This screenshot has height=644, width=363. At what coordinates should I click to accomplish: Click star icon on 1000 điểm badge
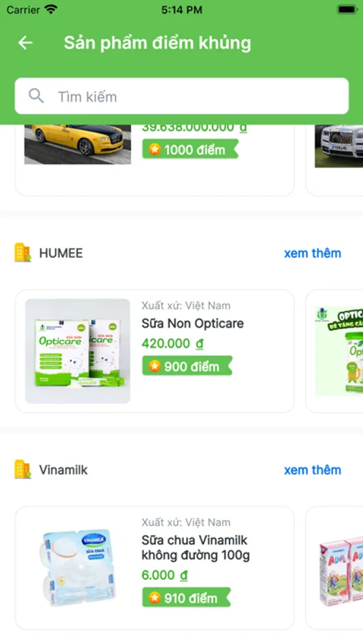[x=155, y=150]
